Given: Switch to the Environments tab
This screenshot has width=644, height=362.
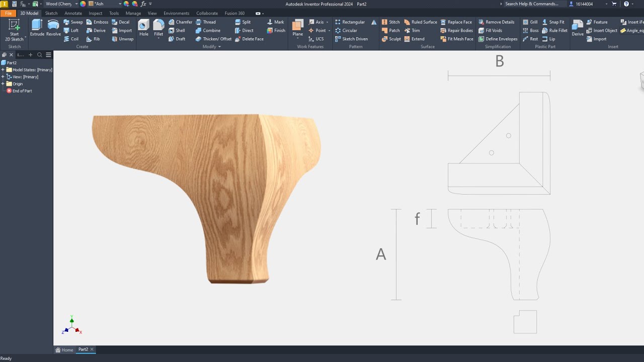Looking at the screenshot, I should point(176,14).
